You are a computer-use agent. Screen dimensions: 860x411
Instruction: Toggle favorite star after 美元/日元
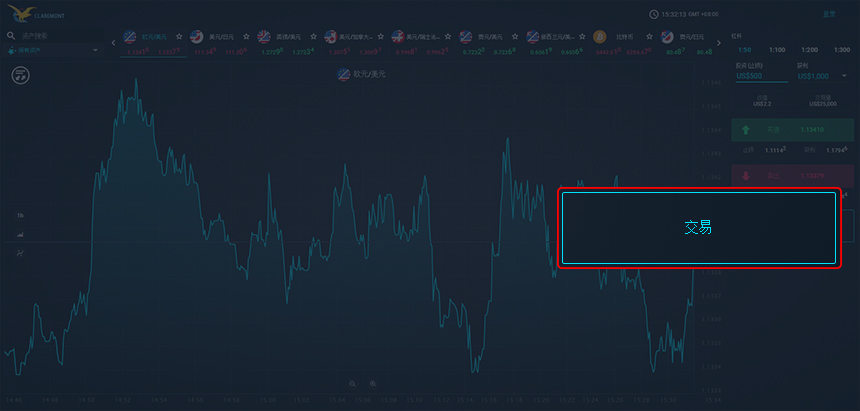point(245,37)
